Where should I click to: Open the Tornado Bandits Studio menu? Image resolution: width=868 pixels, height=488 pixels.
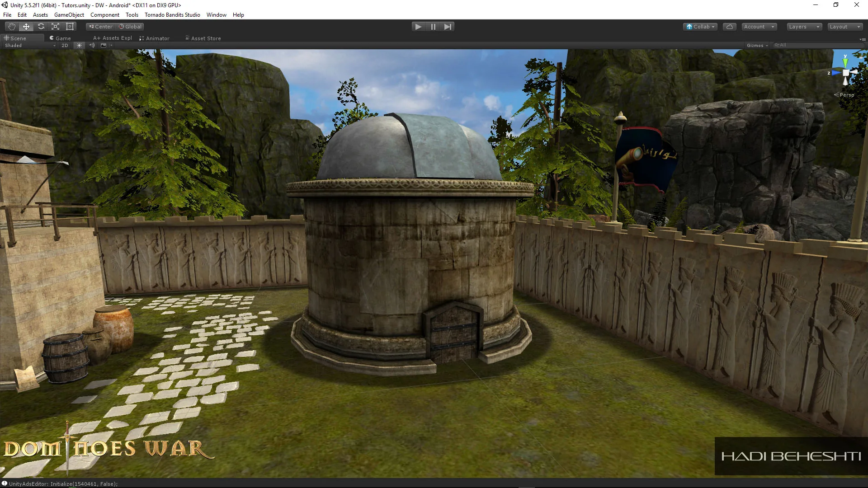pyautogui.click(x=172, y=15)
